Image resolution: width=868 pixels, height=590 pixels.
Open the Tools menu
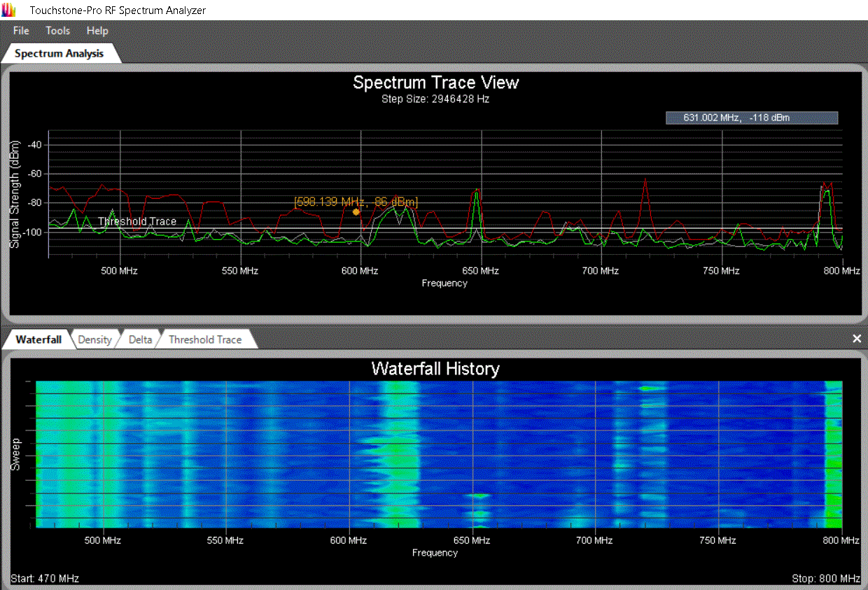(58, 31)
